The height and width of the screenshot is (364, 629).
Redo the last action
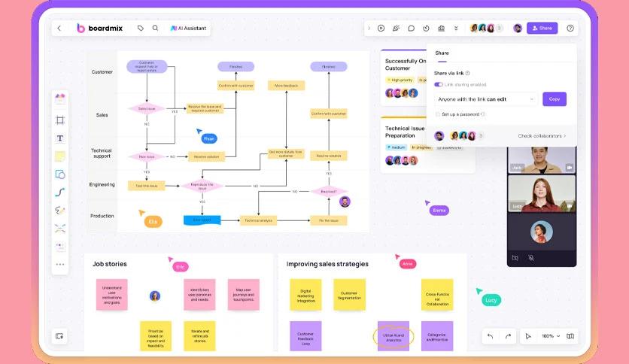pos(509,336)
